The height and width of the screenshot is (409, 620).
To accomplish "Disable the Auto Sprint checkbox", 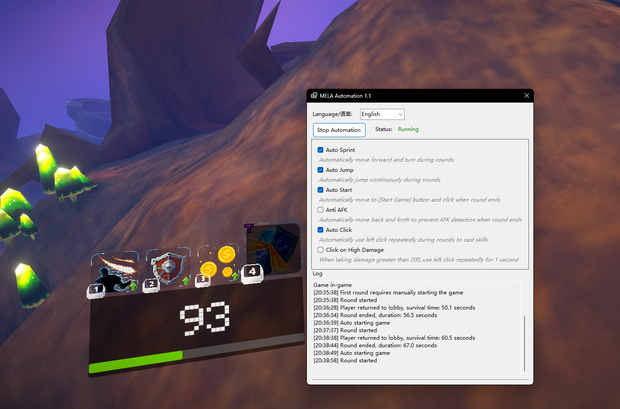I will click(320, 150).
